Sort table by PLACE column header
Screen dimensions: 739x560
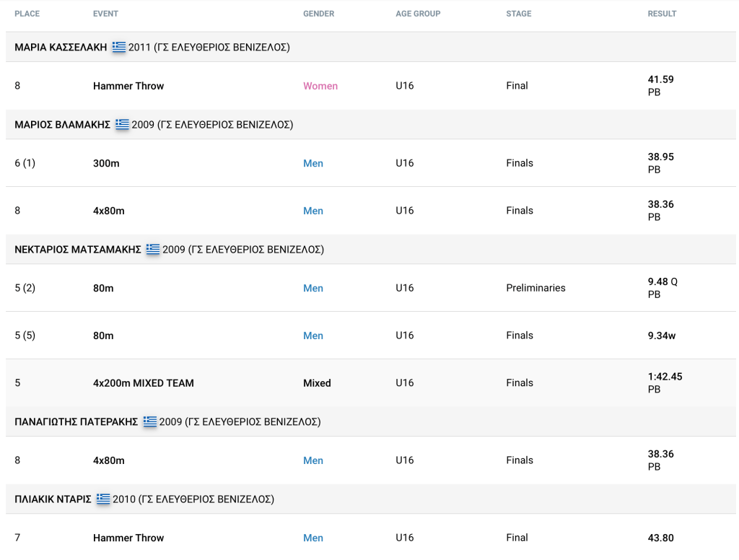[27, 14]
